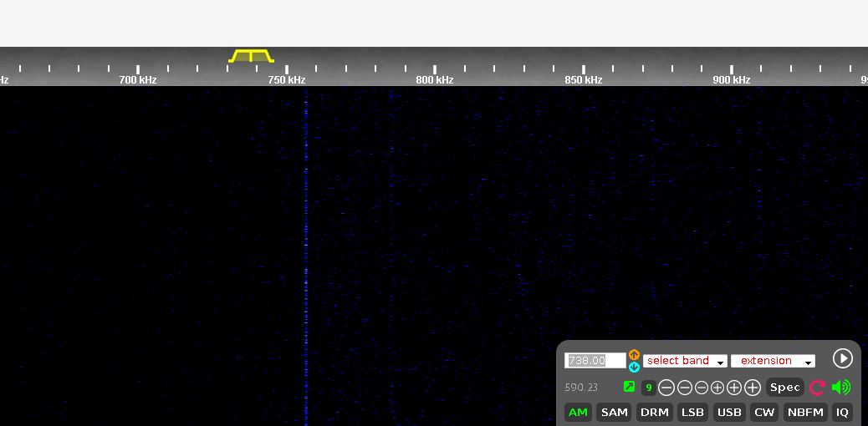Toggle the 9 kHz step button
Screen dimensions: 868x426
pyautogui.click(x=648, y=388)
